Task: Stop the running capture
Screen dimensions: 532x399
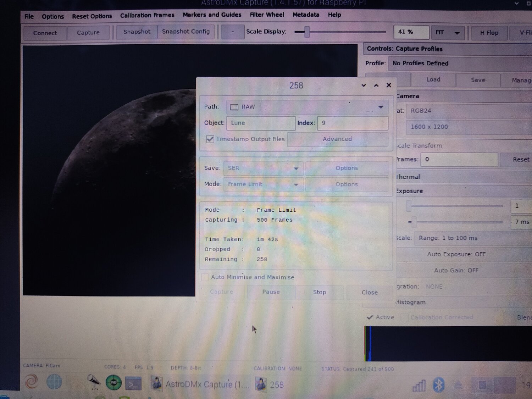Action: (320, 292)
